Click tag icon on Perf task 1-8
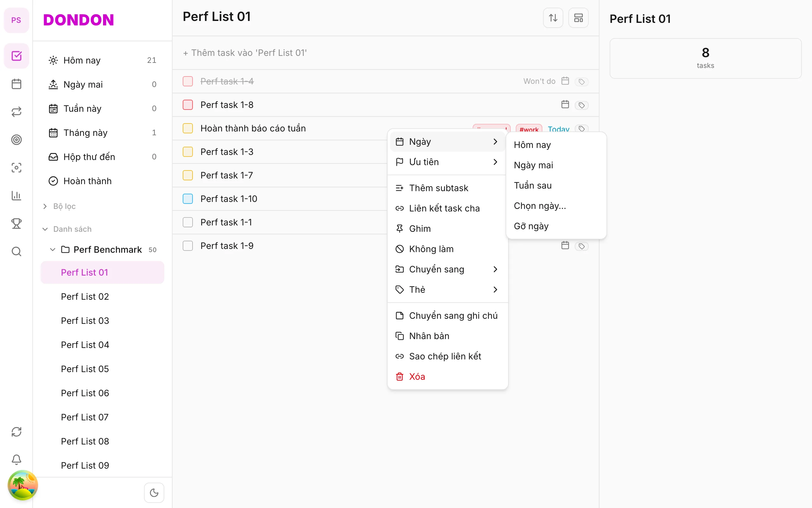Screen dimensions: 812x508 [x=581, y=105]
